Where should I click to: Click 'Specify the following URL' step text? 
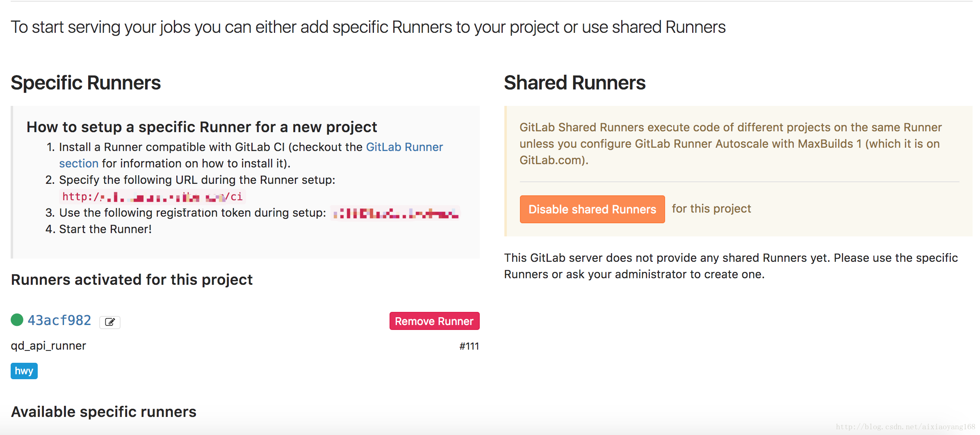(197, 180)
